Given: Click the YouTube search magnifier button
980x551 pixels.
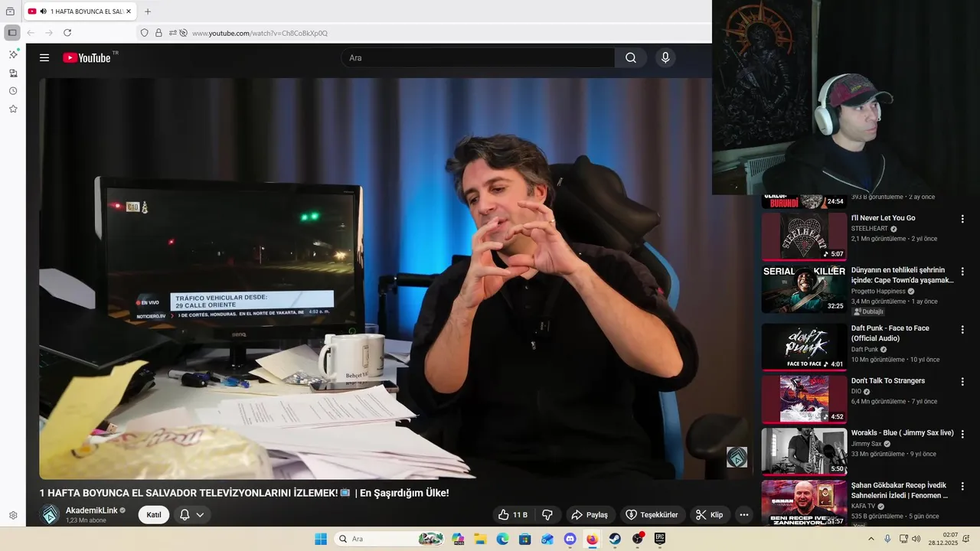Looking at the screenshot, I should [x=630, y=57].
